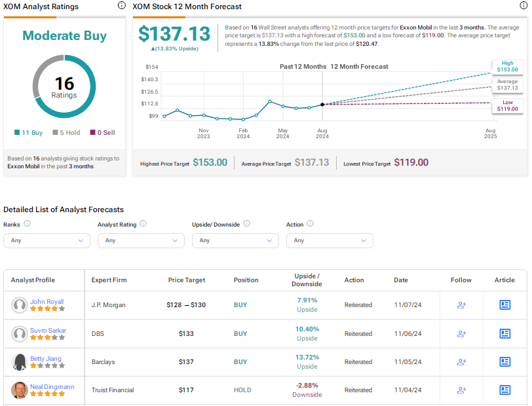532x406 pixels.
Task: Follow analyst John Royall
Action: pos(461,305)
